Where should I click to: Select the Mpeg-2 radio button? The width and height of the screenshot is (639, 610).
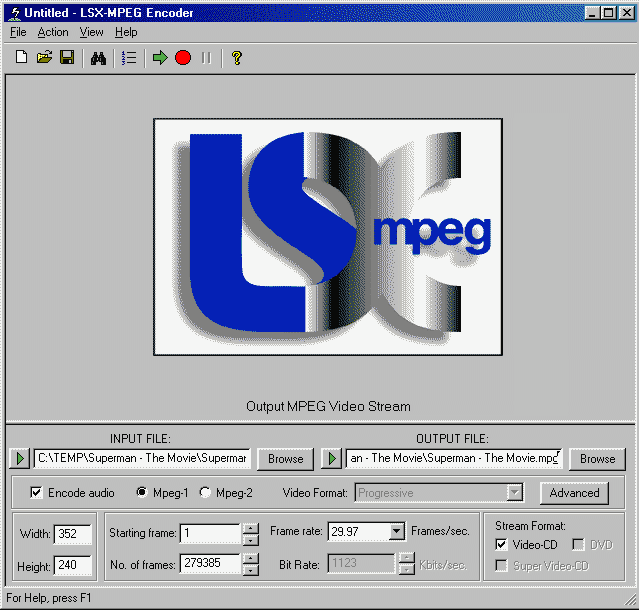(x=206, y=492)
